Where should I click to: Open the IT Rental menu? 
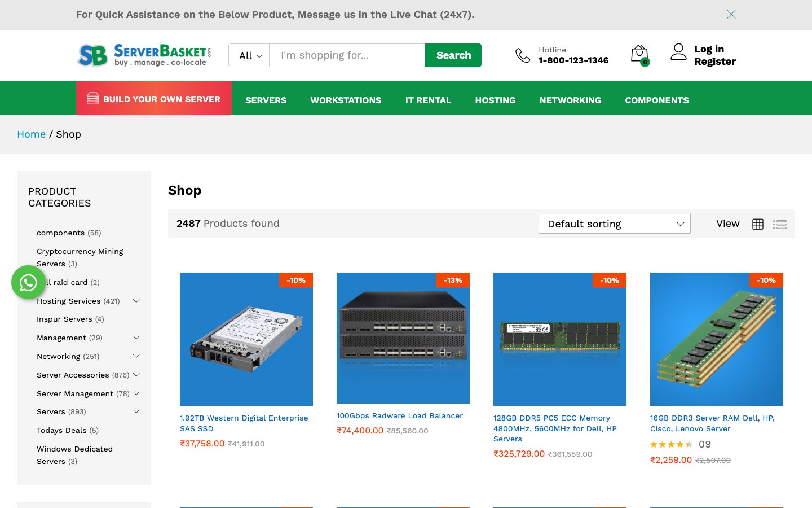[428, 100]
